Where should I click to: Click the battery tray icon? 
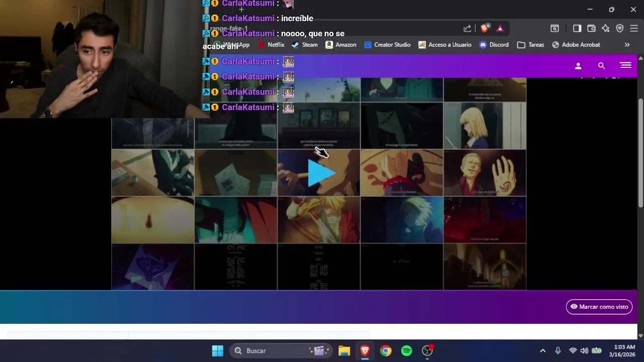[597, 351]
